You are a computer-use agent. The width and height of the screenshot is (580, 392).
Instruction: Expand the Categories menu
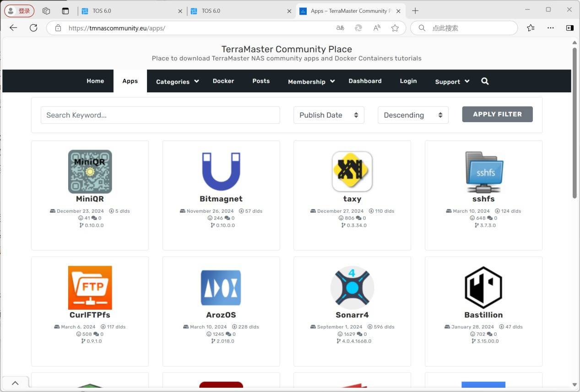177,81
